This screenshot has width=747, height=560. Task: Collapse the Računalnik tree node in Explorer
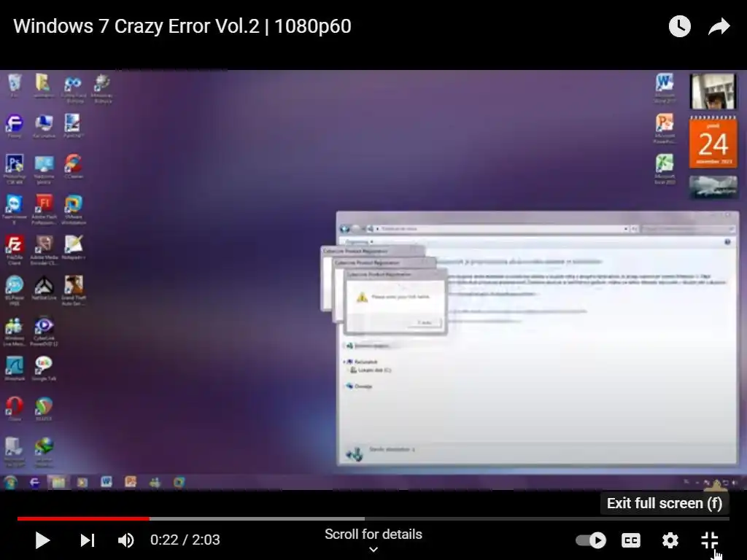(344, 362)
